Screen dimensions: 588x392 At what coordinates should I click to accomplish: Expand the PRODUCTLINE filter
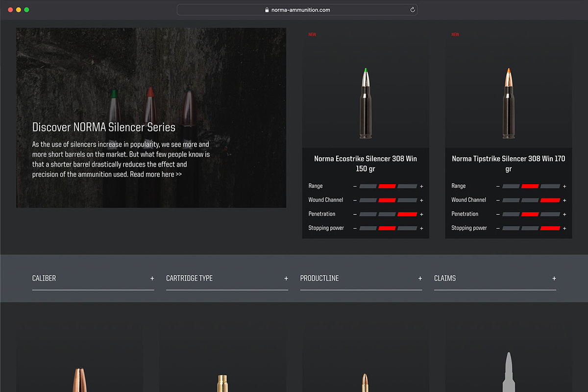pyautogui.click(x=361, y=278)
